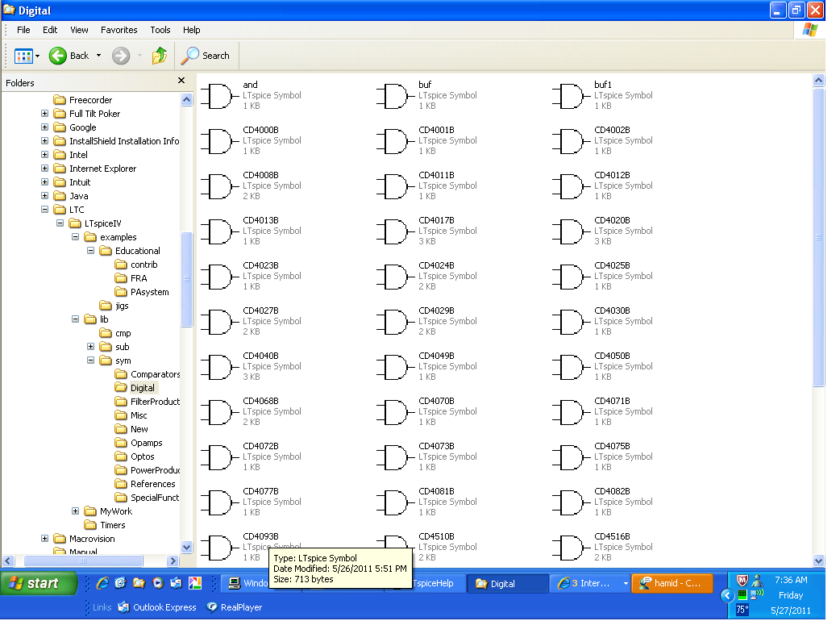This screenshot has height=621, width=840.
Task: Open the Views dropdown button
Action: [27, 56]
